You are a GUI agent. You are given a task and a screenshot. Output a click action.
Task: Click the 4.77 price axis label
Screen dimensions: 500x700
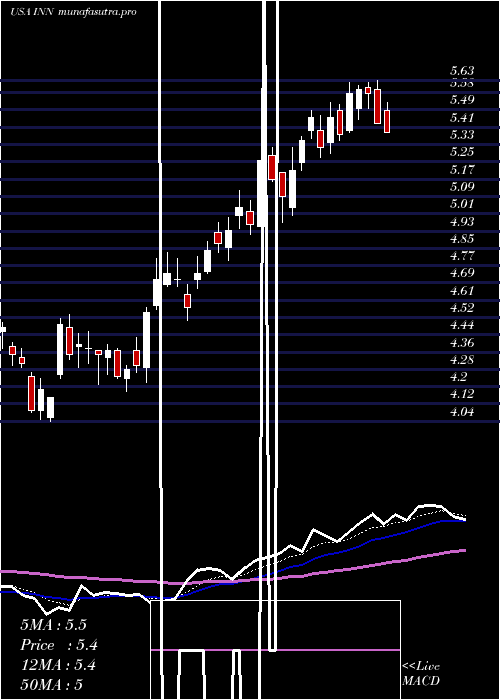(x=462, y=256)
